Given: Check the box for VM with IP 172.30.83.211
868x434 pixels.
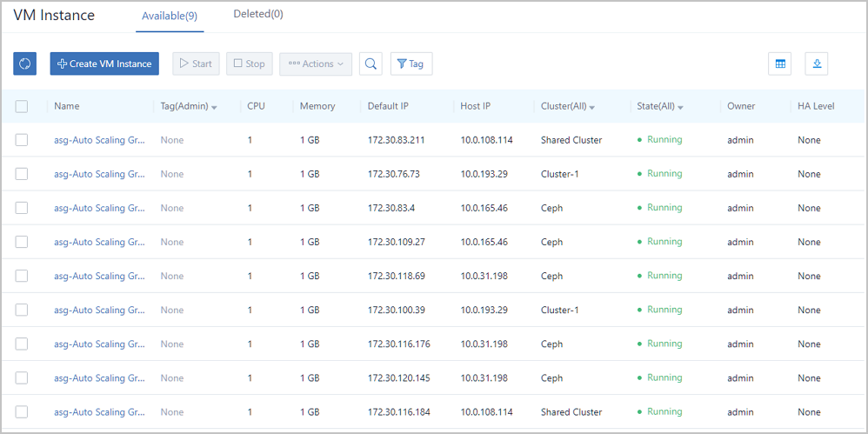Looking at the screenshot, I should point(22,140).
